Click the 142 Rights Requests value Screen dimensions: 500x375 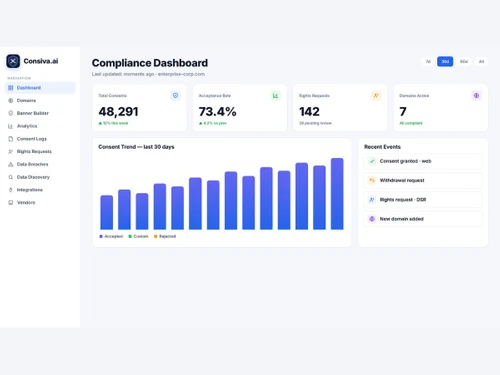click(309, 112)
